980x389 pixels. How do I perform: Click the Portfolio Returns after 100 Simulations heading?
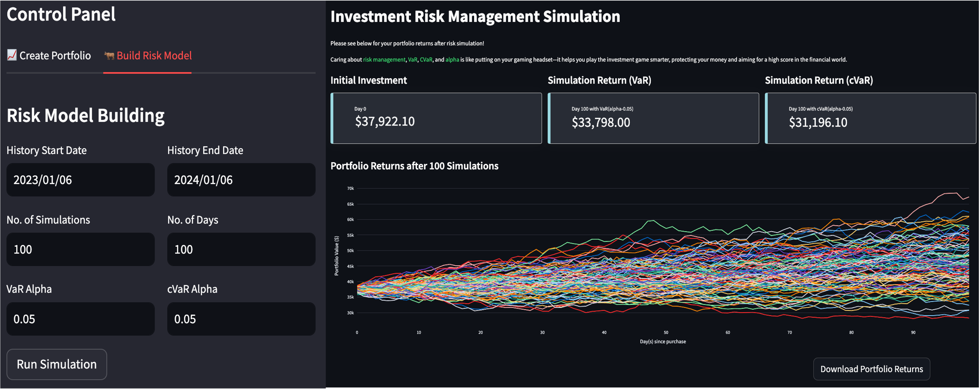(x=414, y=166)
